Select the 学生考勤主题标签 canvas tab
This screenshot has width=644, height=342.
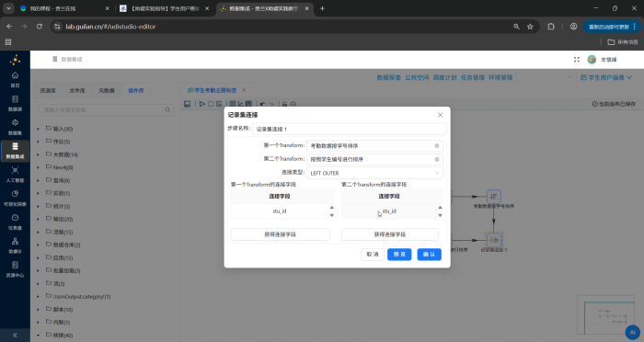click(212, 90)
